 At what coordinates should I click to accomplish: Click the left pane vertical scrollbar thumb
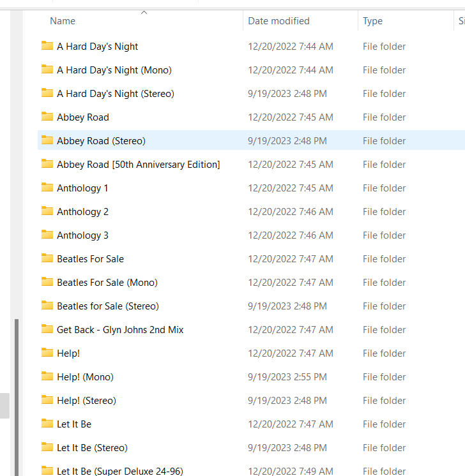click(17, 396)
